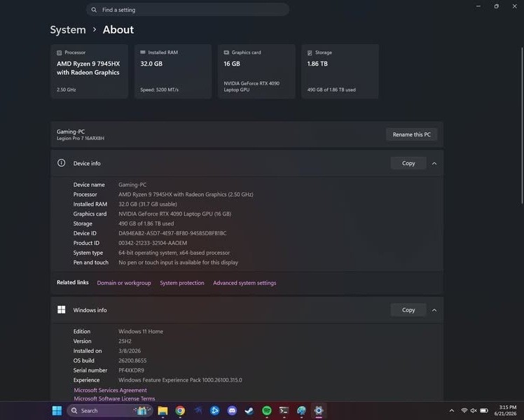Go back to System in the breadcrumb
The height and width of the screenshot is (420, 524).
(68, 29)
